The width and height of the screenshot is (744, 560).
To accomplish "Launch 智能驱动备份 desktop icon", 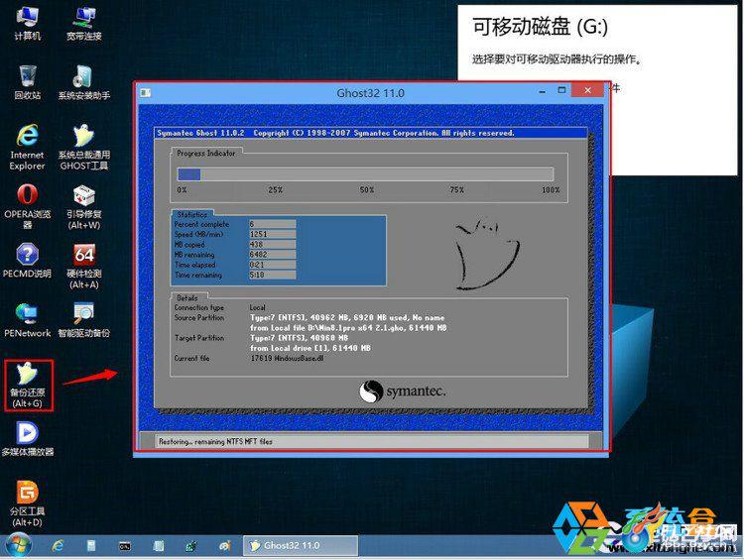I will tap(84, 320).
